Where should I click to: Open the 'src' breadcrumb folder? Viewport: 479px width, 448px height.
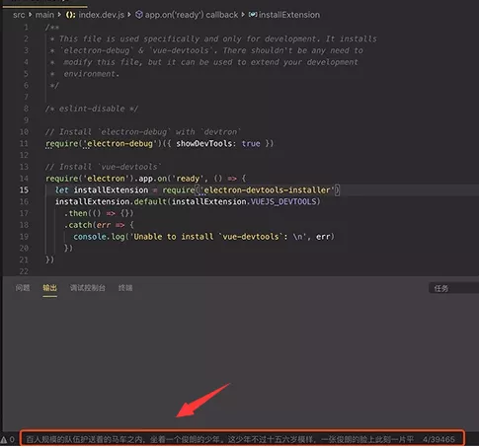pyautogui.click(x=19, y=15)
